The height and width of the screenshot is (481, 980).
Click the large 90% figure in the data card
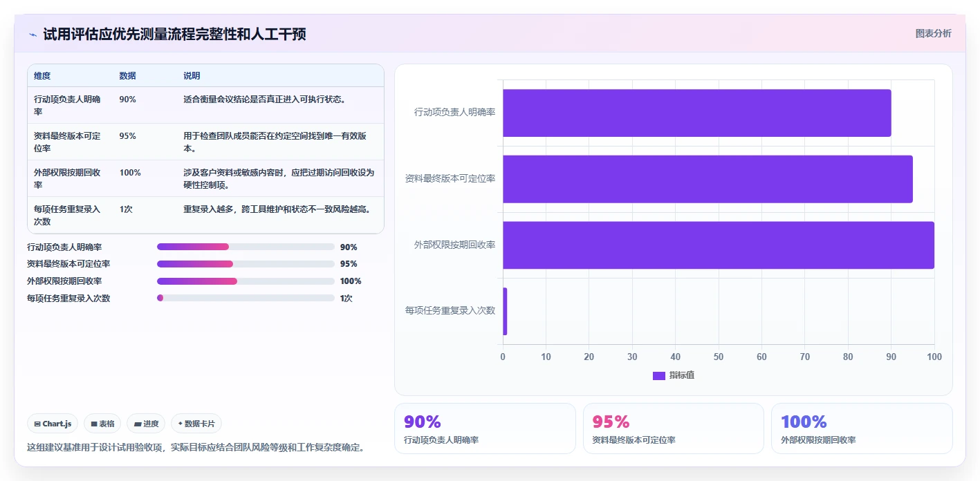pyautogui.click(x=423, y=422)
